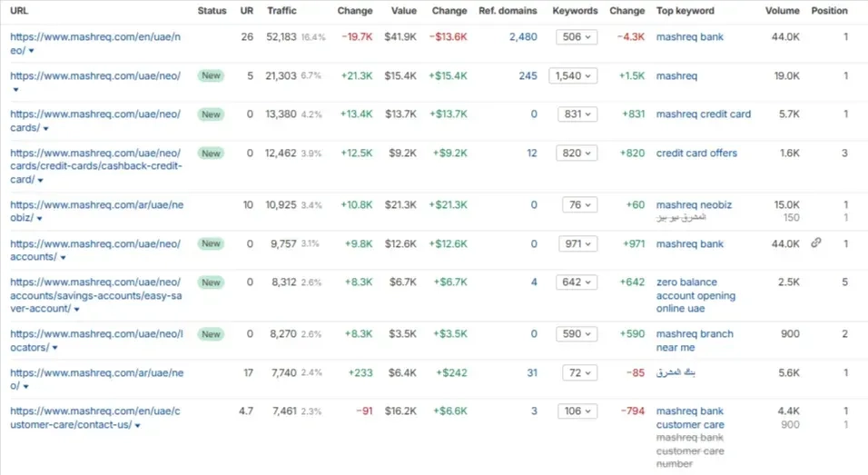Click the value cell $21.3K
868x475 pixels.
[x=400, y=205]
